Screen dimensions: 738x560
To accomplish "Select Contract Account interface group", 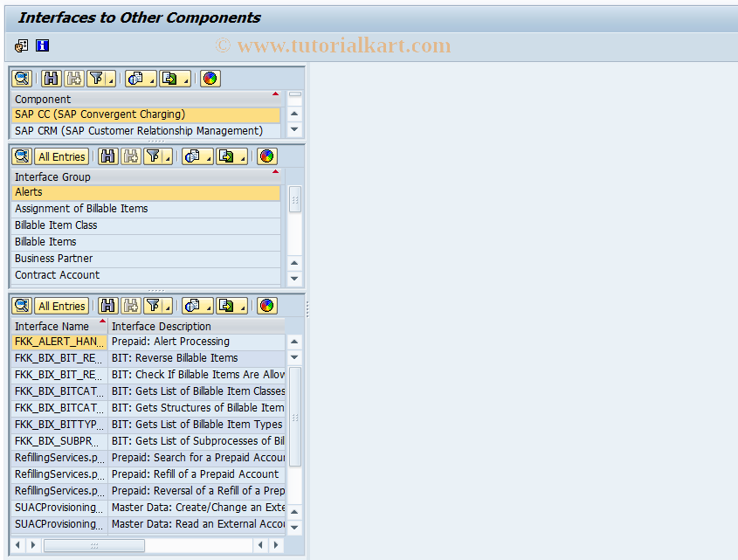I will pyautogui.click(x=146, y=275).
